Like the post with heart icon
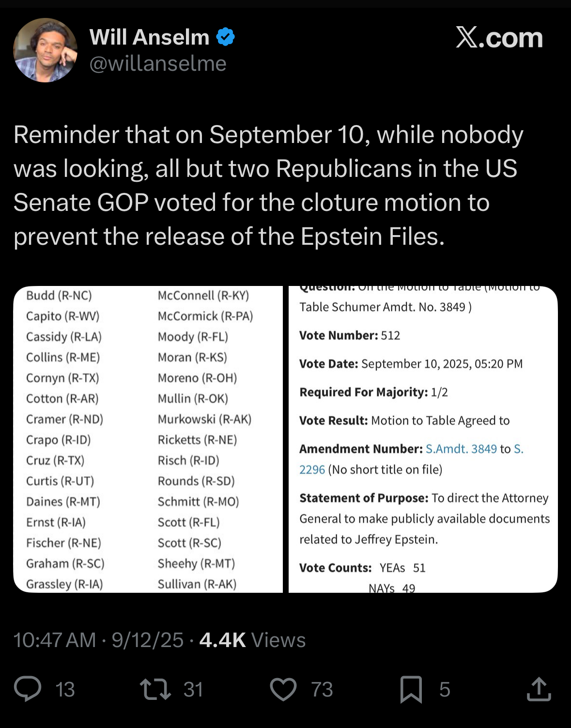This screenshot has width=571, height=728. [283, 689]
